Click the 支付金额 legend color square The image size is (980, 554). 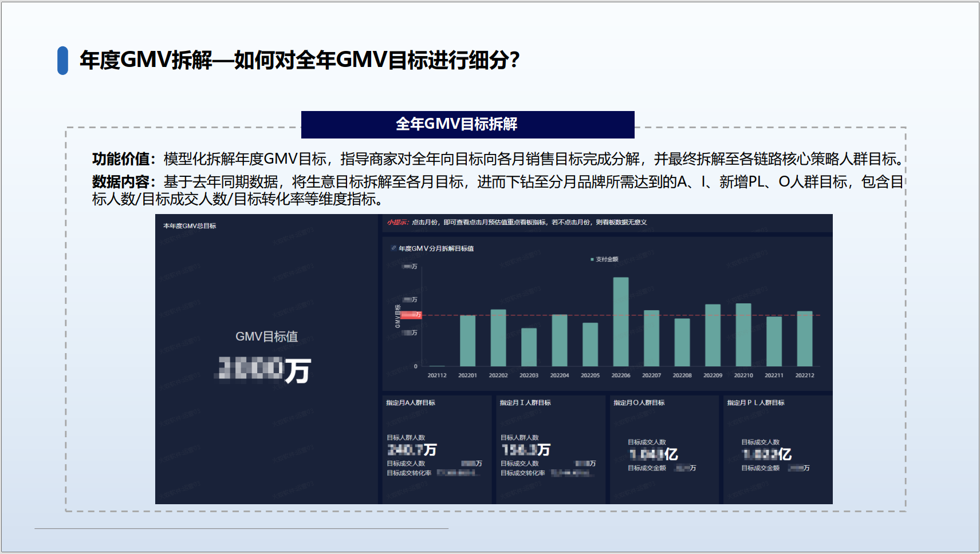click(x=592, y=259)
